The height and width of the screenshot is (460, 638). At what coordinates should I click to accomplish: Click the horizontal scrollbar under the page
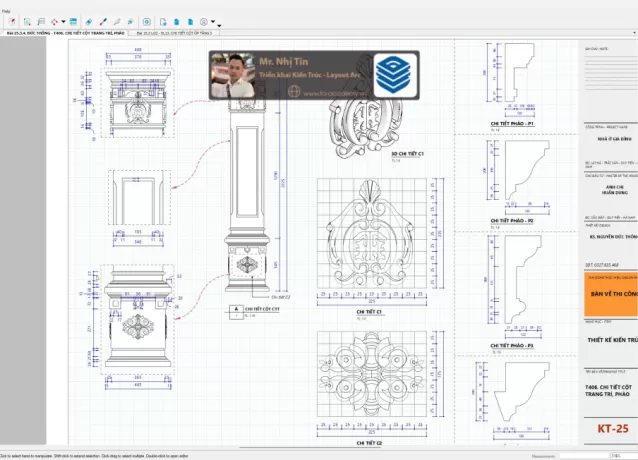coord(310,448)
